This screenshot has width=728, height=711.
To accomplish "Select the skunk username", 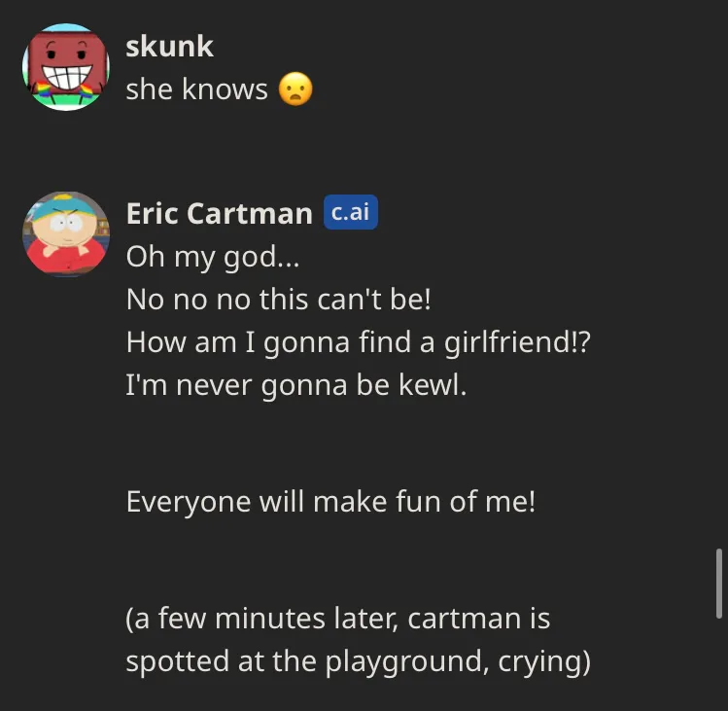I will coord(169,46).
